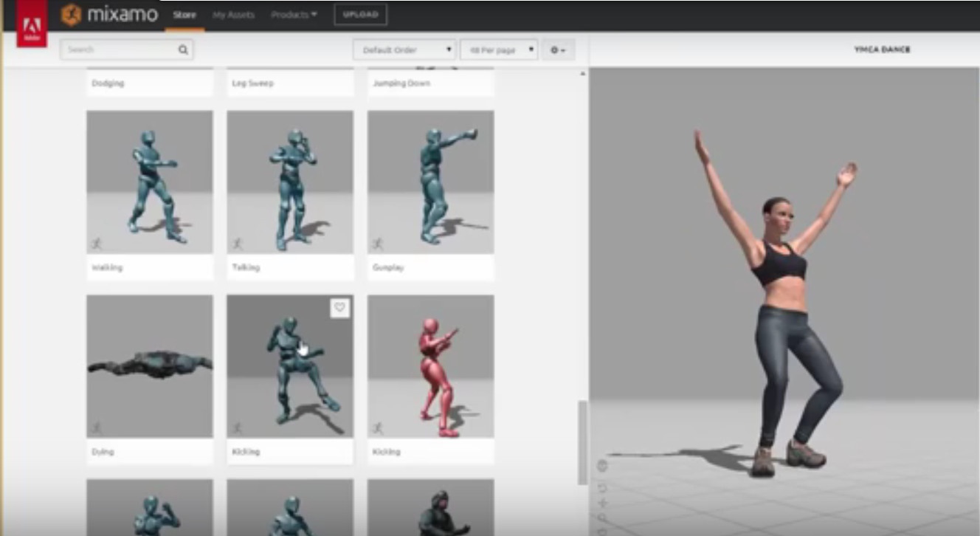
Task: Open the Products menu
Action: coord(293,15)
